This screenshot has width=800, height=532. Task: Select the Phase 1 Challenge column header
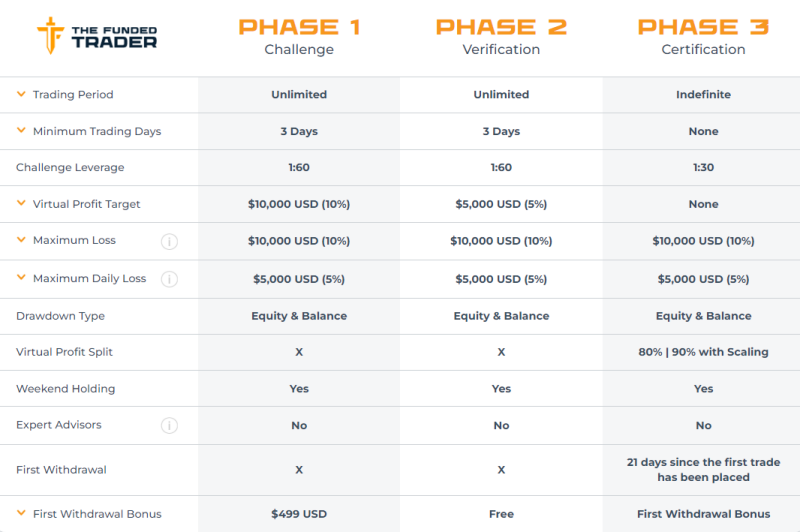299,37
